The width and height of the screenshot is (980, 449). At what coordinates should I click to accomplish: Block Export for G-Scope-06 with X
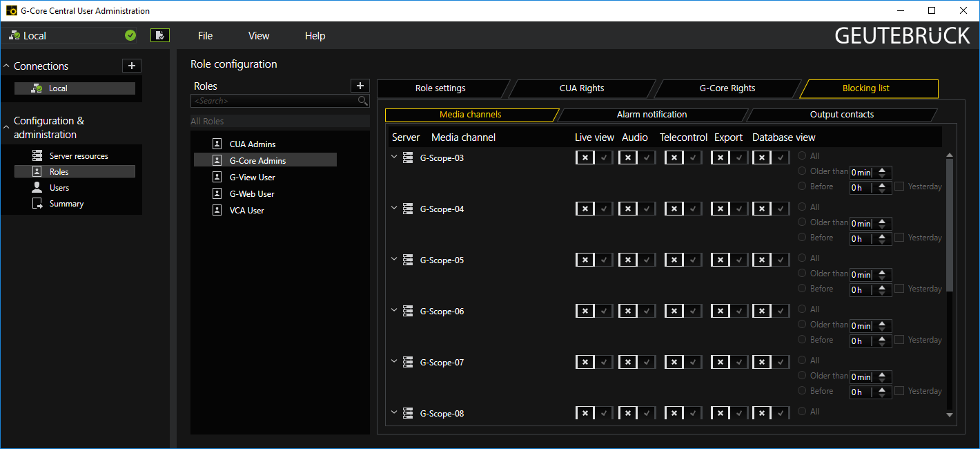pos(721,311)
